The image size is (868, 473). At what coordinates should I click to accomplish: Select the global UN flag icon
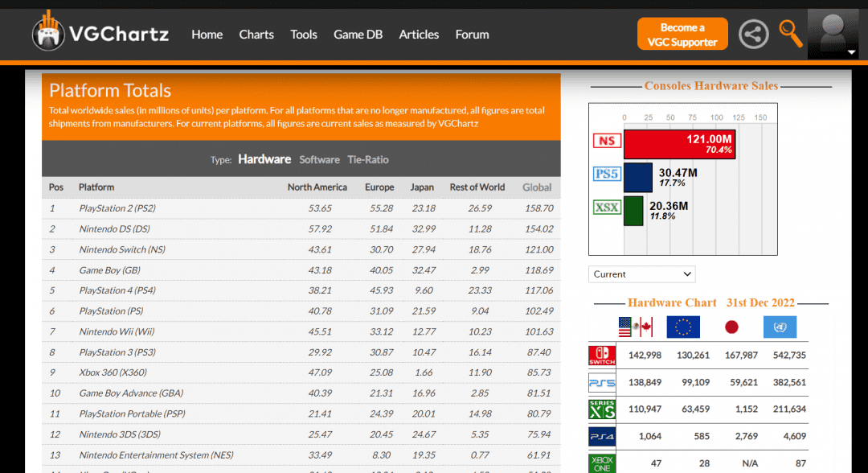pyautogui.click(x=780, y=327)
